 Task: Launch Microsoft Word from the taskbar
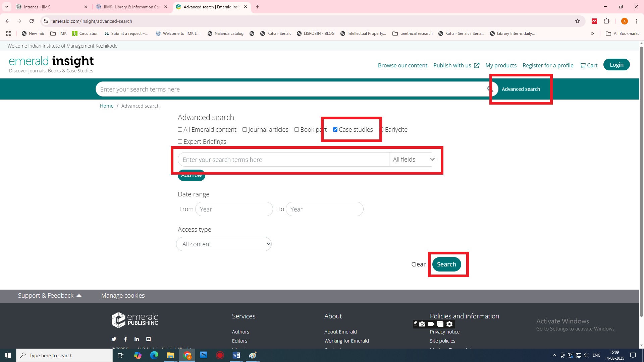(x=236, y=355)
